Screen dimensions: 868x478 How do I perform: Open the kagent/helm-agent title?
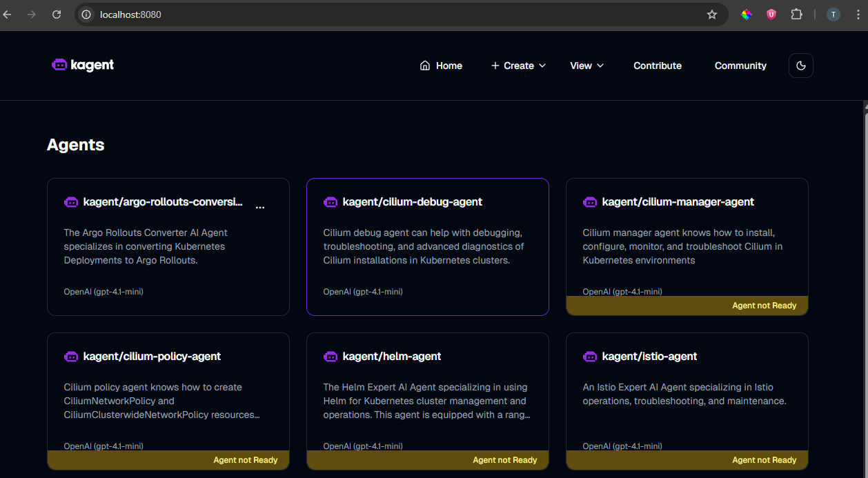pos(392,357)
